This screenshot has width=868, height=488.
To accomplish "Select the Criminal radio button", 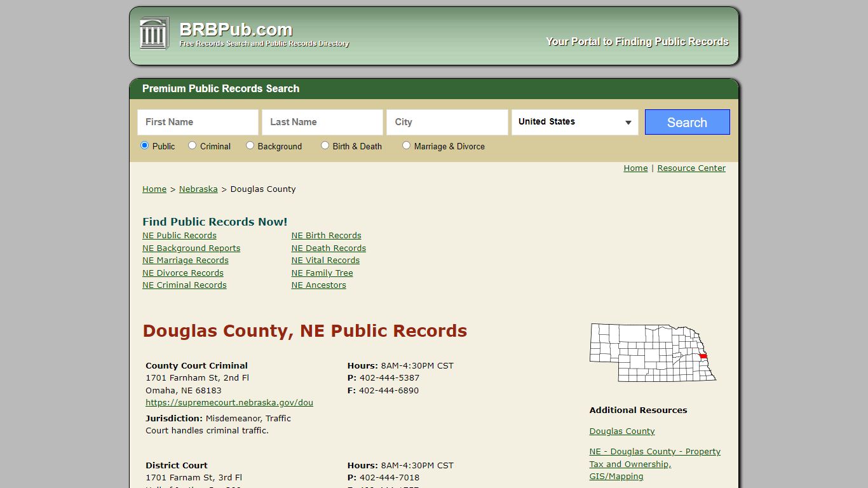I will point(192,146).
